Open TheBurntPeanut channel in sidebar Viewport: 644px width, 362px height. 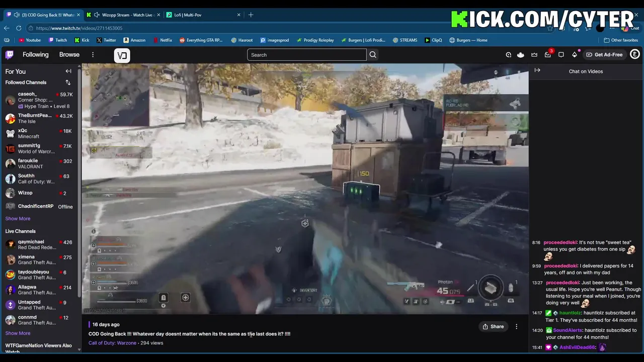(x=39, y=118)
